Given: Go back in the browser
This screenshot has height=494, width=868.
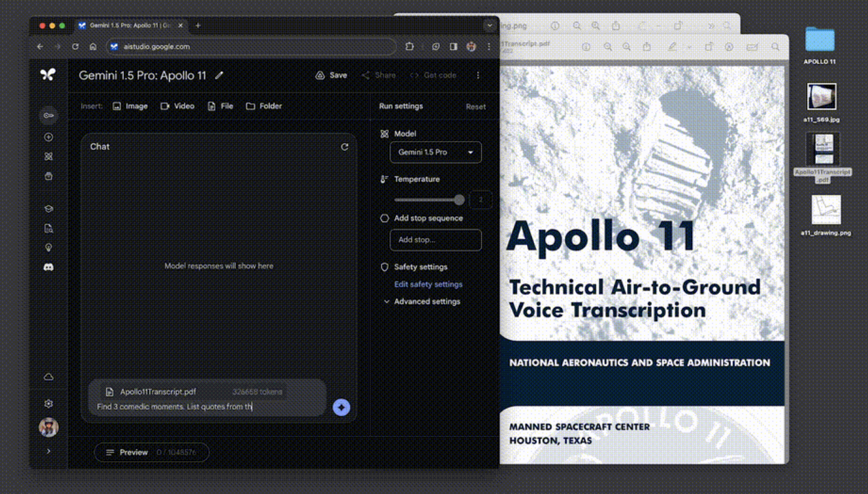Looking at the screenshot, I should 40,47.
